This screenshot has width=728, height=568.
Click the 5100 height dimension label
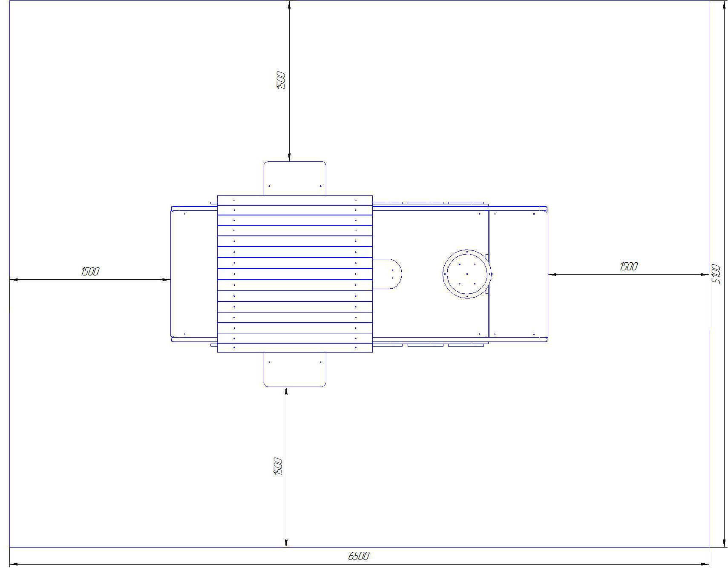click(716, 275)
